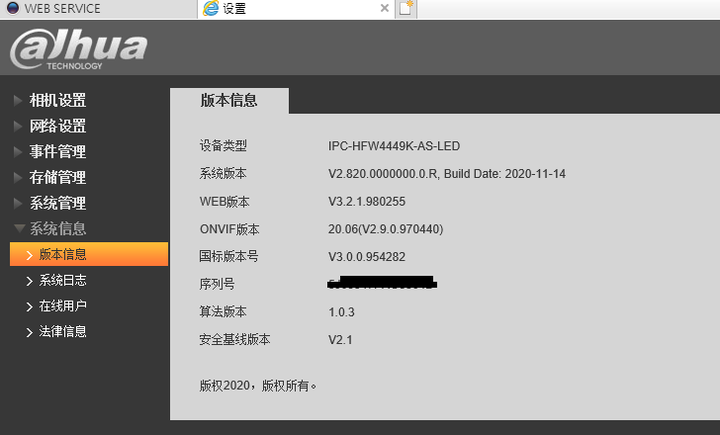
Task: Click the chevron beside 法律信息
Action: [x=29, y=332]
